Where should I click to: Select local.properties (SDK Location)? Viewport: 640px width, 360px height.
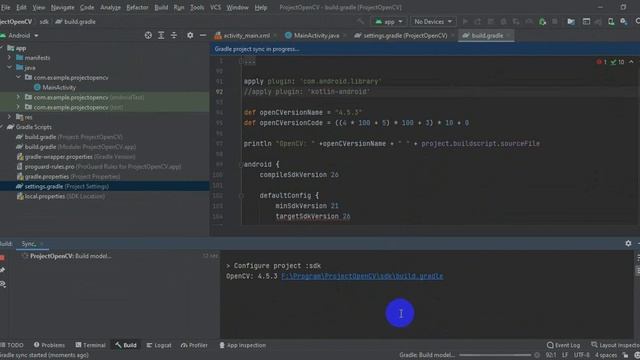(61, 196)
